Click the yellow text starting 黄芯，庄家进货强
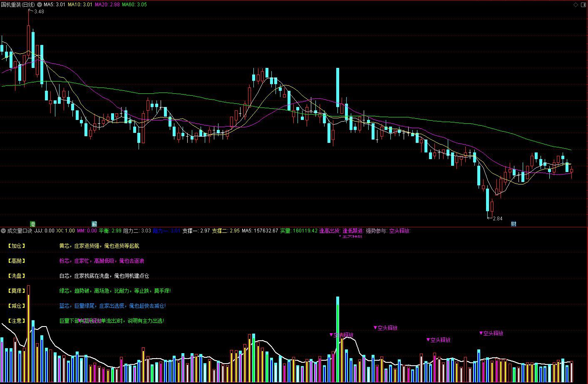The width and height of the screenshot is (588, 384). pyautogui.click(x=99, y=246)
